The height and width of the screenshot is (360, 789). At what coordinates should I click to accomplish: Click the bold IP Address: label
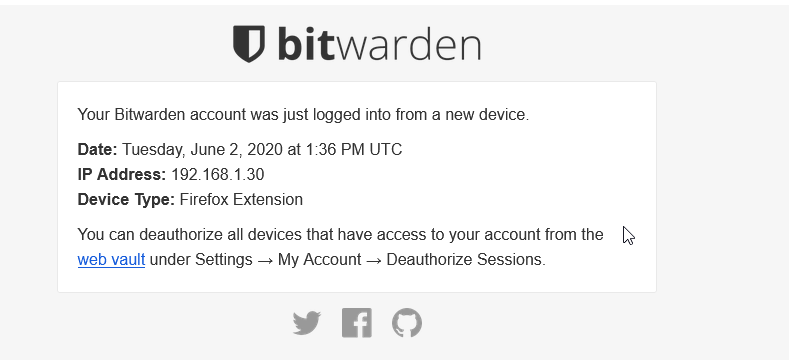click(x=122, y=175)
